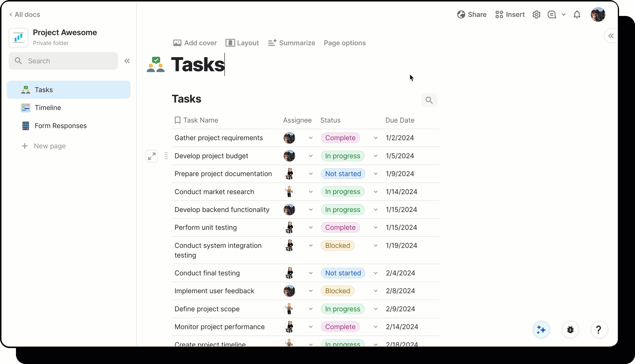Image resolution: width=635 pixels, height=364 pixels.
Task: Navigate back using All docs link
Action: point(25,14)
